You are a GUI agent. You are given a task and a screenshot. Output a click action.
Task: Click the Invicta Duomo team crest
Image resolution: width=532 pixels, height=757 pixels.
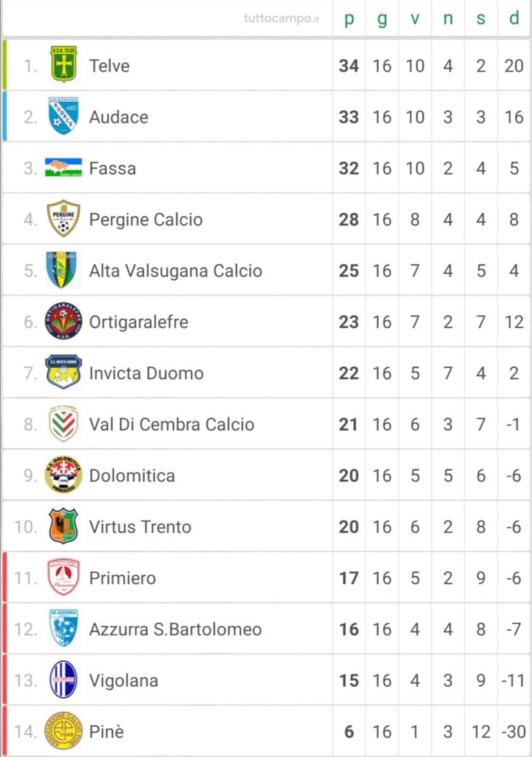click(x=64, y=373)
